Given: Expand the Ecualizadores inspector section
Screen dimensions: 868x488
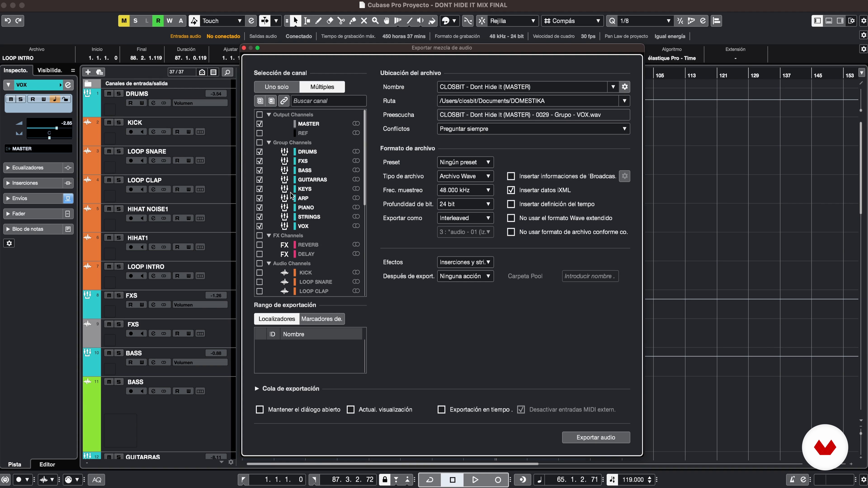Looking at the screenshot, I should point(33,168).
